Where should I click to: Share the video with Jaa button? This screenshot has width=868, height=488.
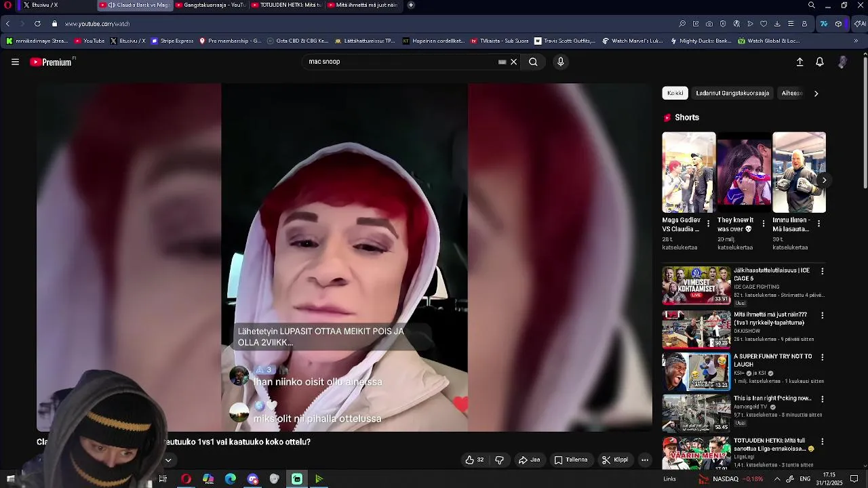click(529, 460)
